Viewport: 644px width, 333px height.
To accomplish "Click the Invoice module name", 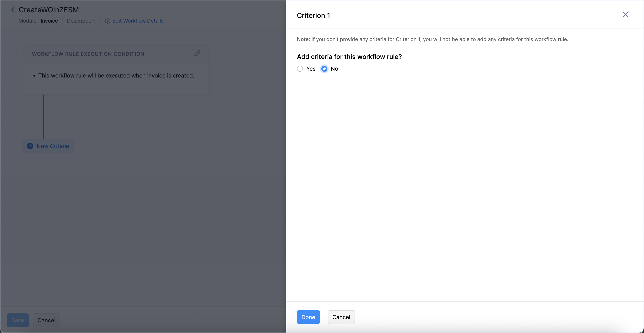I will point(49,21).
